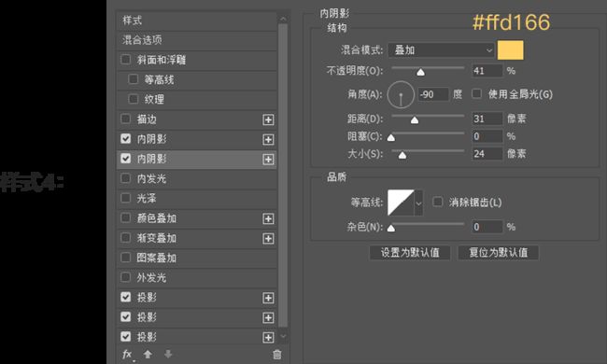Open the yellow inner shadow color swatch
The height and width of the screenshot is (364, 607).
click(x=510, y=50)
